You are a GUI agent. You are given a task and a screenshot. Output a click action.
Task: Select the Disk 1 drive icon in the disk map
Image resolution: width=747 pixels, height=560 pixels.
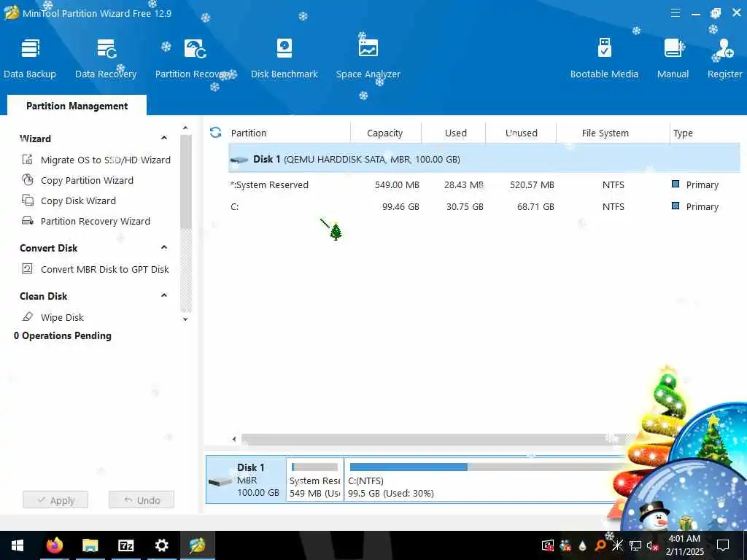click(x=220, y=481)
